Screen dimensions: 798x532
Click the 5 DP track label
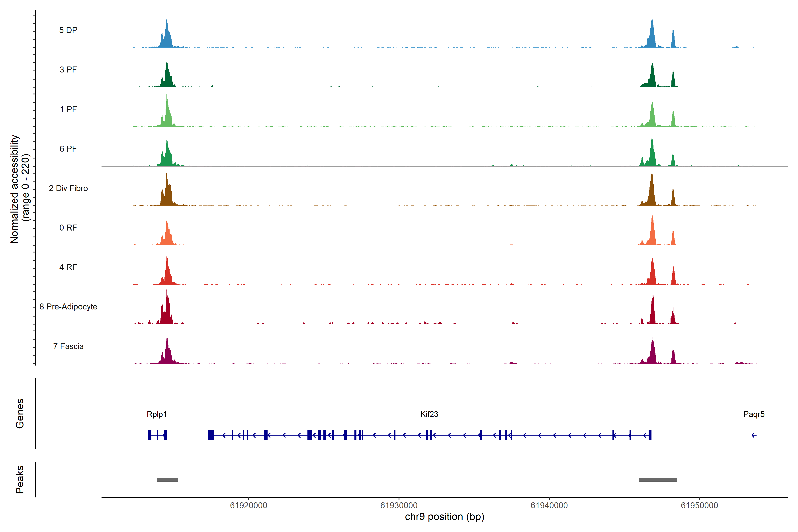(68, 30)
